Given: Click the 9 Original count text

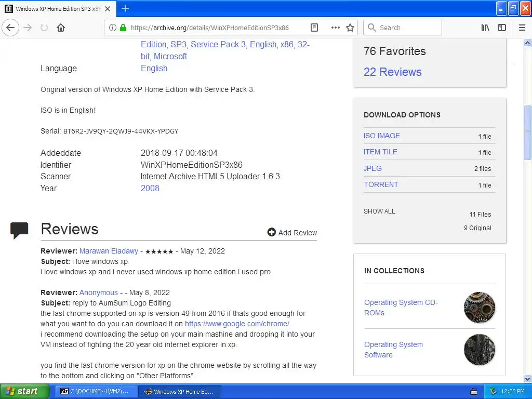Looking at the screenshot, I should [477, 228].
